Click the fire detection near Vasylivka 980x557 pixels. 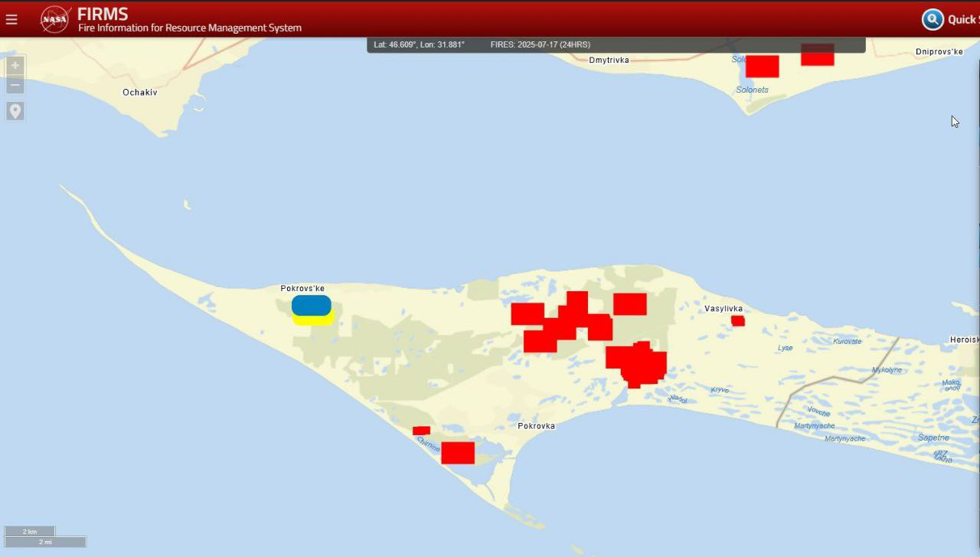(x=738, y=321)
